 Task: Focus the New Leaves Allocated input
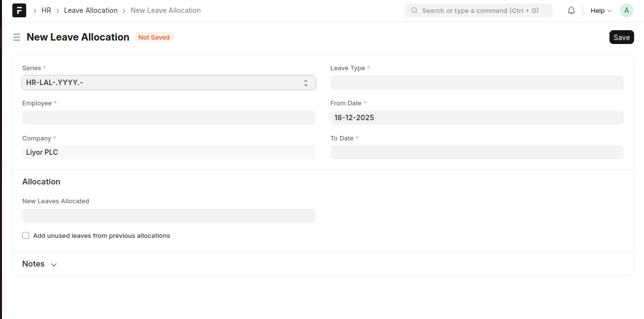[168, 216]
